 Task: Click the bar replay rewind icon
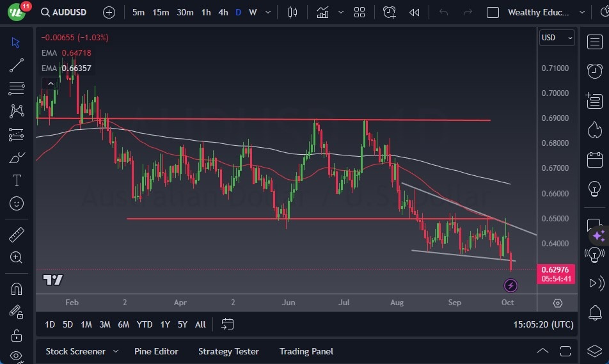415,12
